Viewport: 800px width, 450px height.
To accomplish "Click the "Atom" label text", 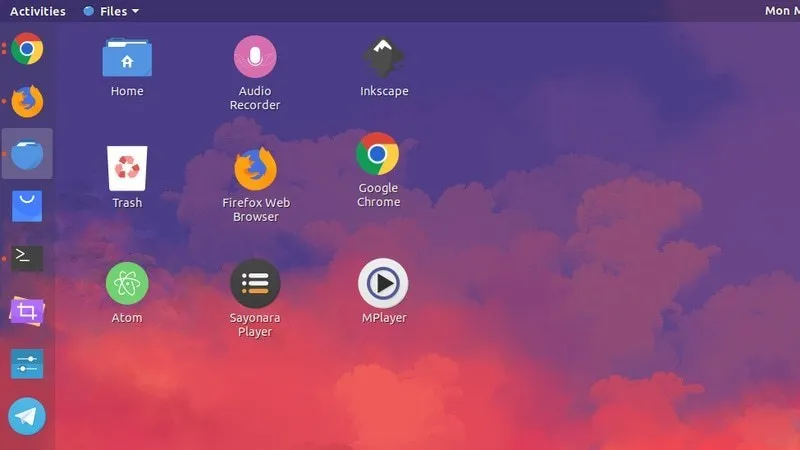I will (127, 318).
